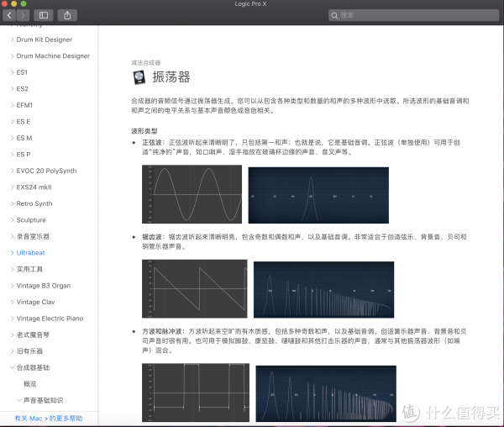The width and height of the screenshot is (504, 427).
Task: Click the 锯齿波 bullet term
Action: (152, 237)
